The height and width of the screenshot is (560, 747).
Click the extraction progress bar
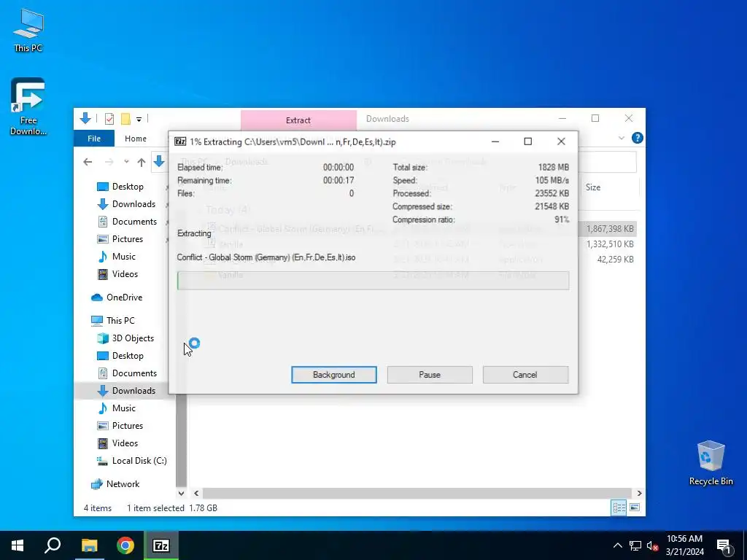click(x=373, y=281)
